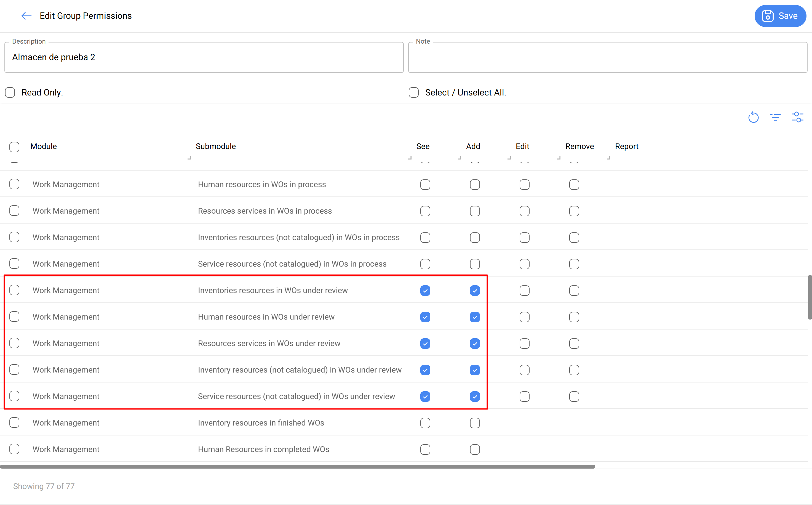812x505 pixels.
Task: Select row Human Resources in completed WOs
Action: click(x=14, y=449)
